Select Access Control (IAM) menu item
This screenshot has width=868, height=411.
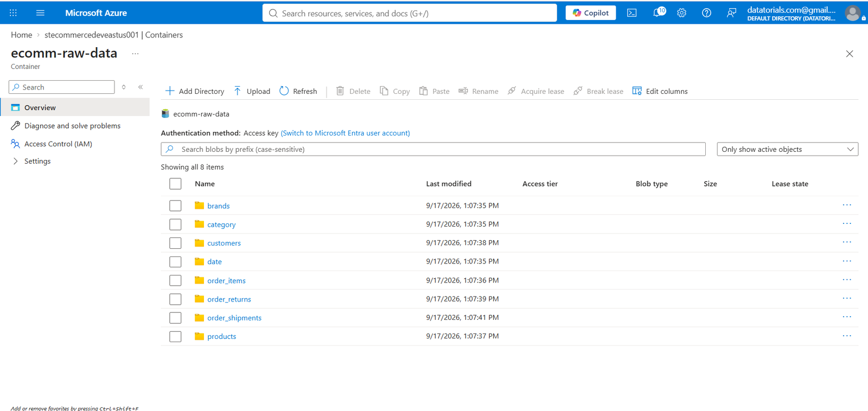coord(58,144)
